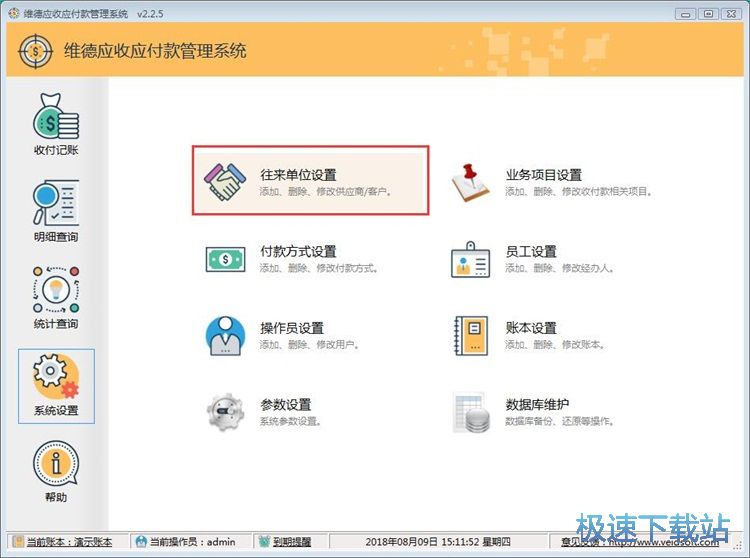Click the handshake icon for 往来单位设置
Image resolution: width=750 pixels, height=558 pixels.
click(x=225, y=182)
